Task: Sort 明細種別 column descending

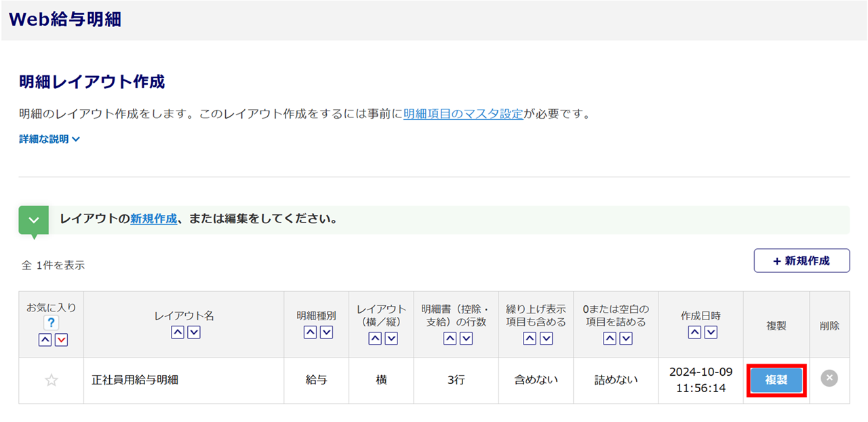Action: tap(326, 332)
